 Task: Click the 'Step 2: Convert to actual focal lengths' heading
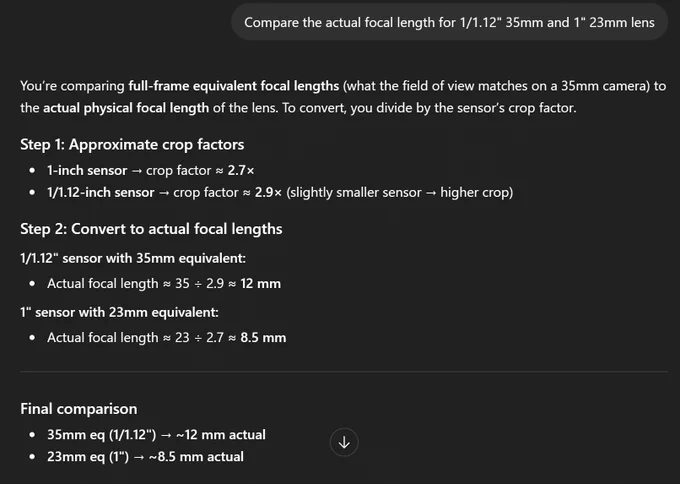click(151, 229)
